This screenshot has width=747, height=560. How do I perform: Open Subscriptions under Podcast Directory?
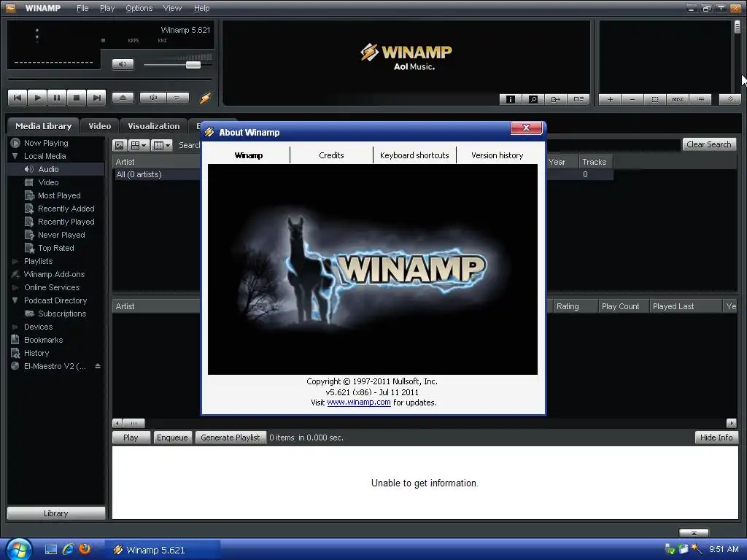pyautogui.click(x=62, y=314)
